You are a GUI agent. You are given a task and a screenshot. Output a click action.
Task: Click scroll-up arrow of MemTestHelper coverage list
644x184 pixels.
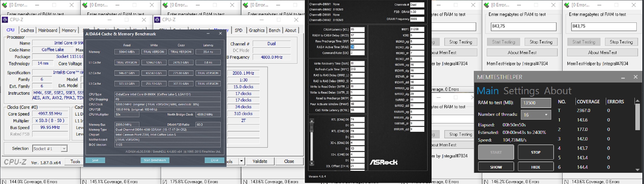coord(638,101)
